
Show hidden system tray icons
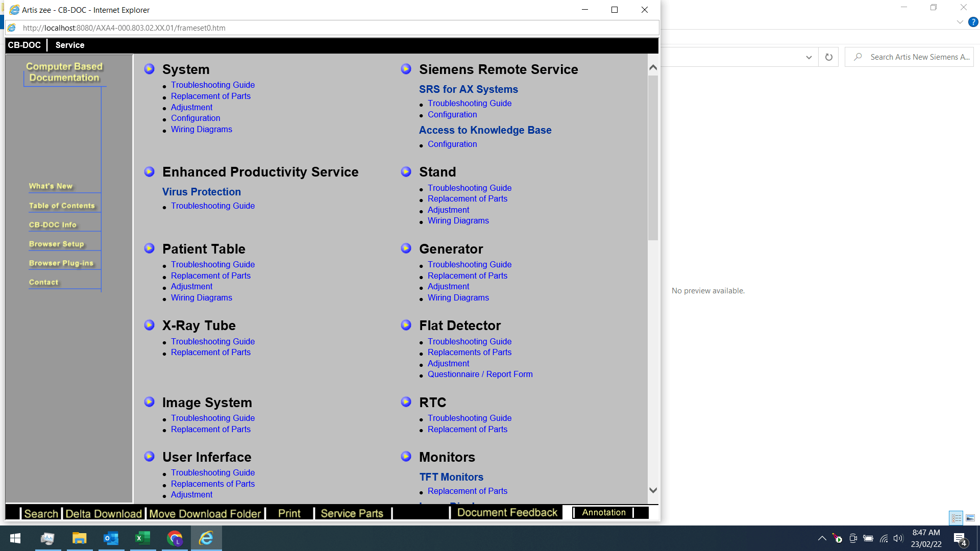[x=822, y=538]
